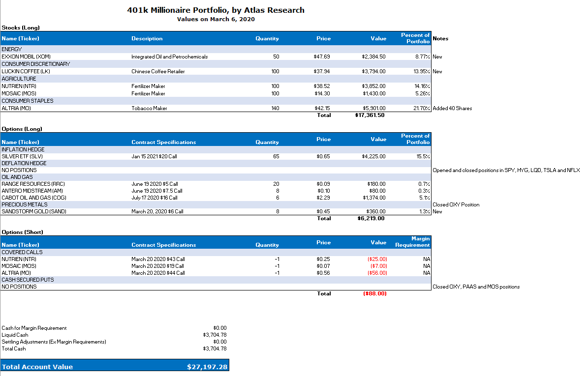Click Altria's 21.70% portfolio percent
This screenshot has height=376, width=588.
(x=422, y=108)
